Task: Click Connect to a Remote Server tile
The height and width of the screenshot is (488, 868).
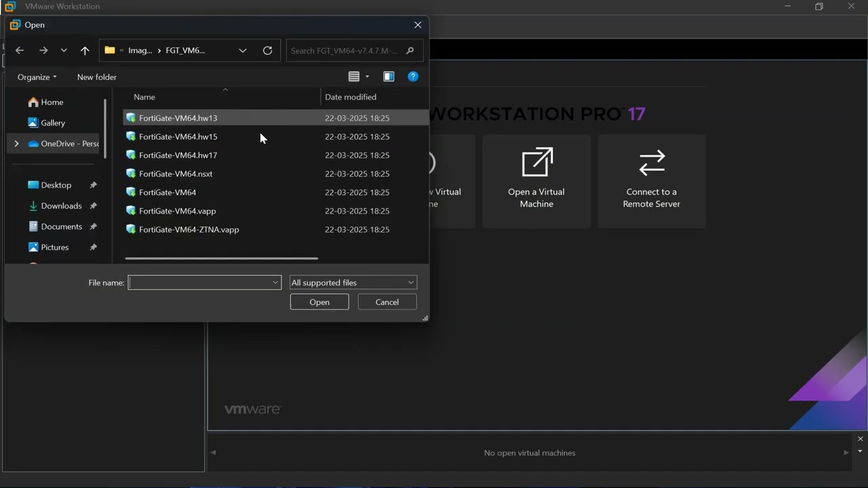Action: tap(652, 181)
